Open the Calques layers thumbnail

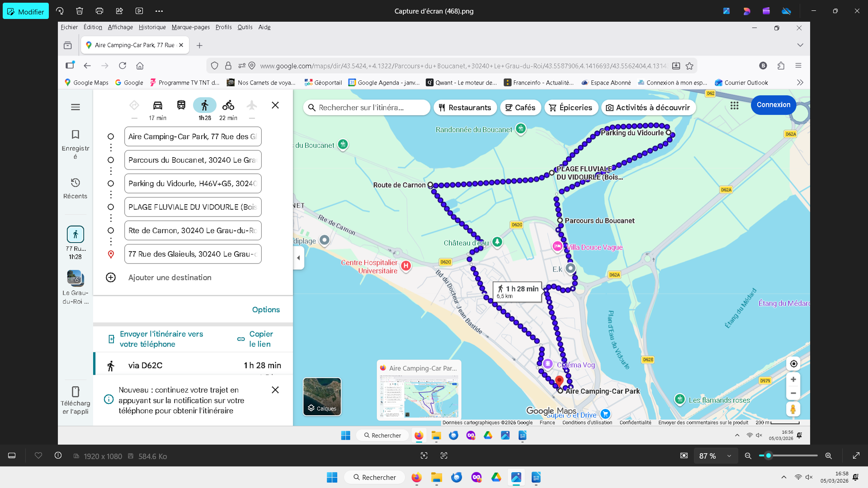322,396
